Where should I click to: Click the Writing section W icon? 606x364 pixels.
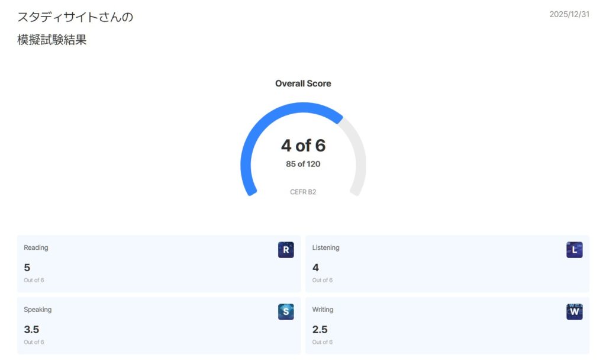tap(574, 312)
